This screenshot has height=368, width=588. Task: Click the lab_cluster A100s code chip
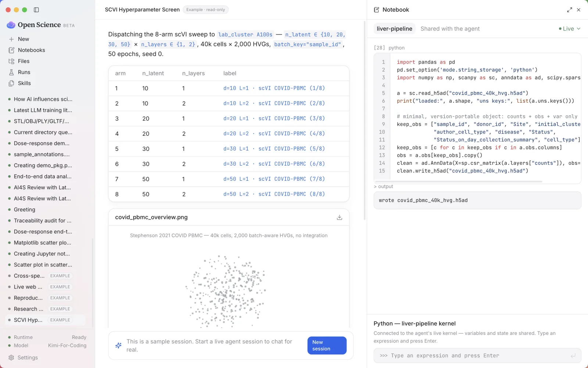tap(245, 35)
